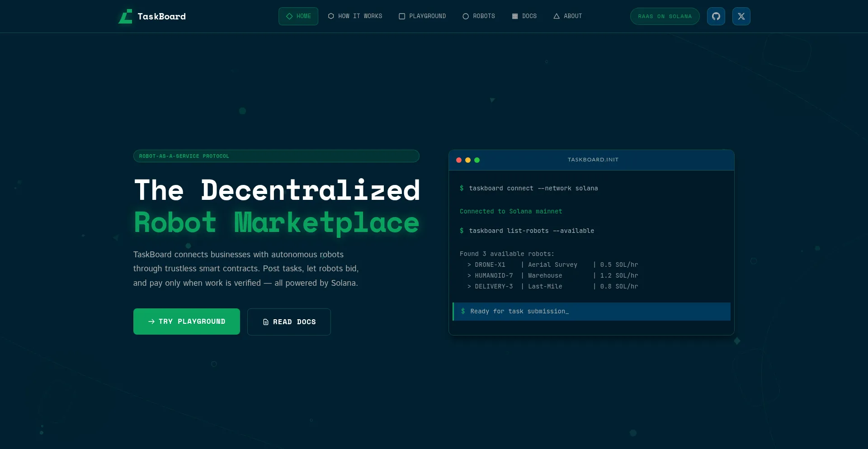Open the GitHub repository icon
This screenshot has height=449, width=868.
tap(716, 16)
